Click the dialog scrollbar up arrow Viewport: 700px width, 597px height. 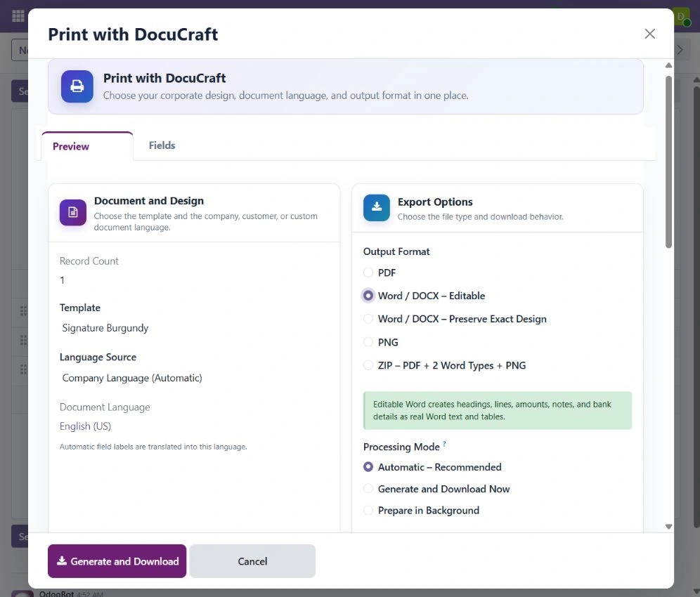coord(668,65)
